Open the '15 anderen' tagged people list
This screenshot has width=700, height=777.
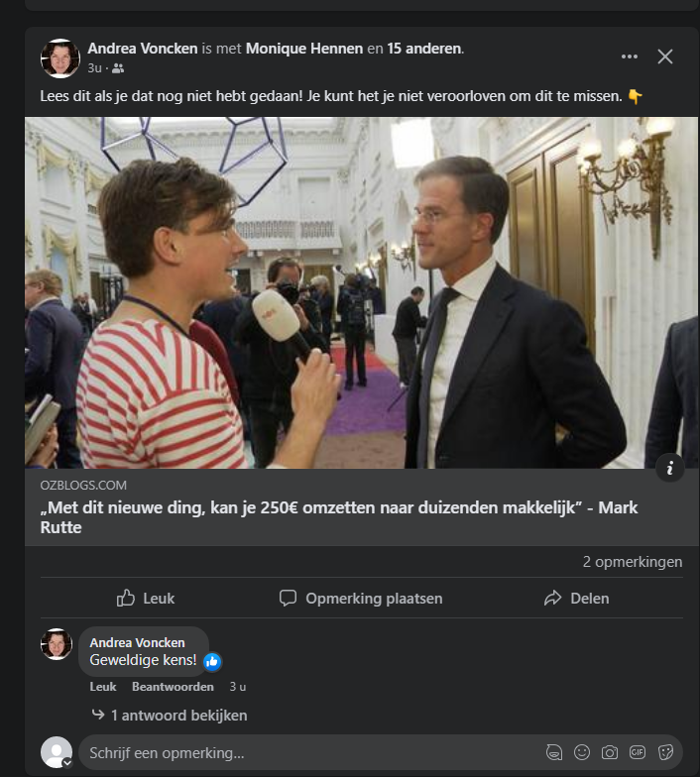424,48
